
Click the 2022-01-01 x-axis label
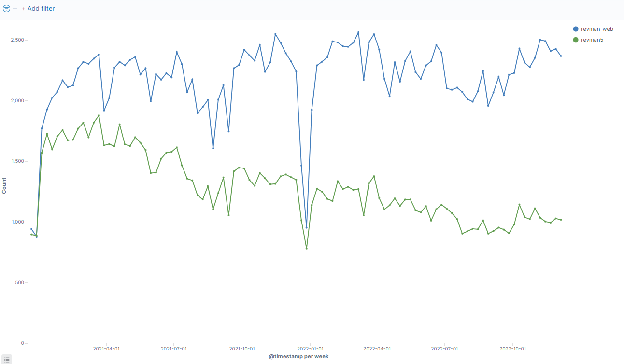pyautogui.click(x=311, y=349)
